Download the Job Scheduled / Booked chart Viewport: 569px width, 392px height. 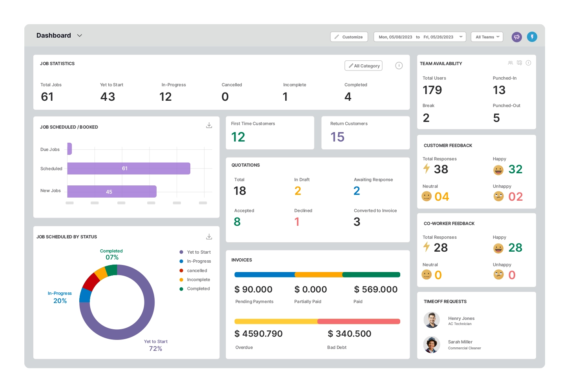209,125
